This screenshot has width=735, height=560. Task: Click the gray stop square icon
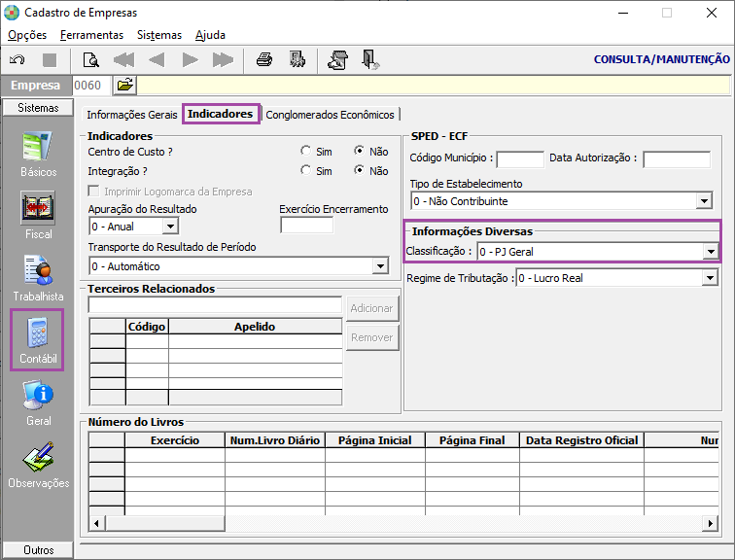coord(50,60)
